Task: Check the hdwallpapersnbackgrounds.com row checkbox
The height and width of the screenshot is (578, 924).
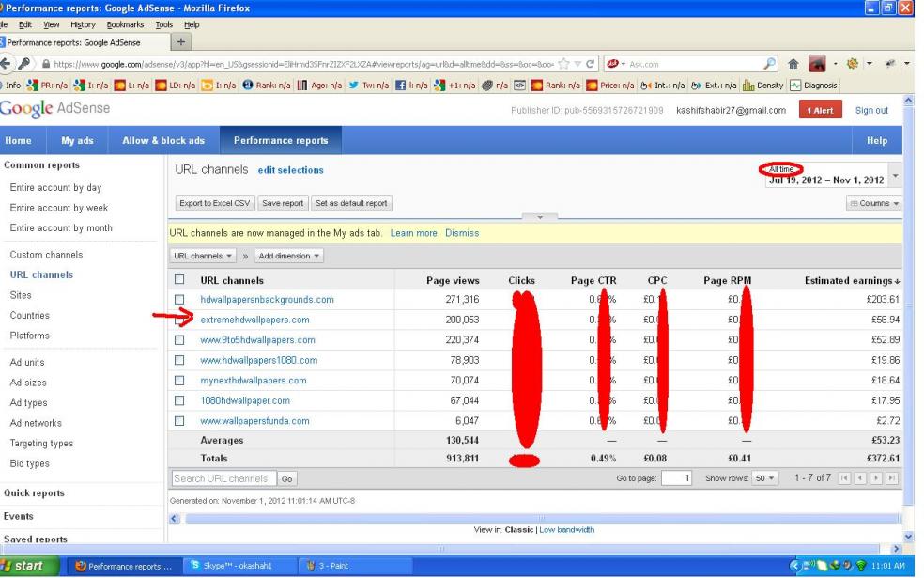Action: [179, 300]
